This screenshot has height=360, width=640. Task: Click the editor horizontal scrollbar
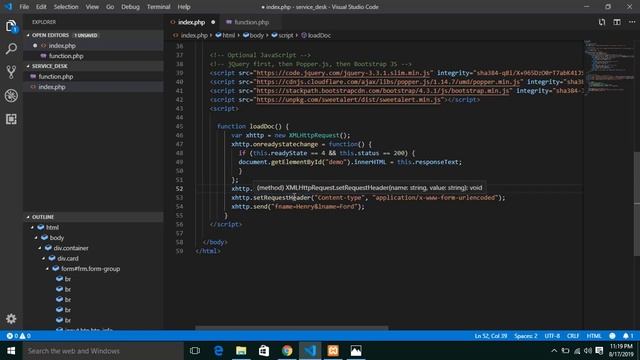point(291,327)
